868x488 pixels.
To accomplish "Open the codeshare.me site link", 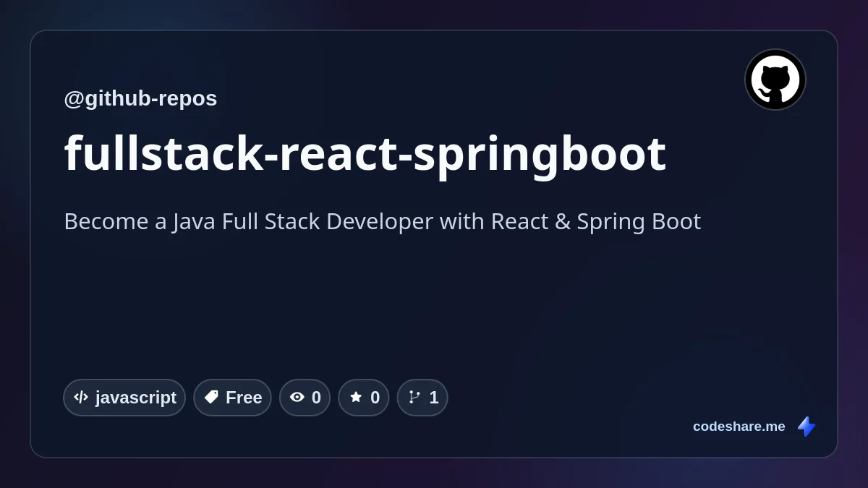I will [x=739, y=427].
